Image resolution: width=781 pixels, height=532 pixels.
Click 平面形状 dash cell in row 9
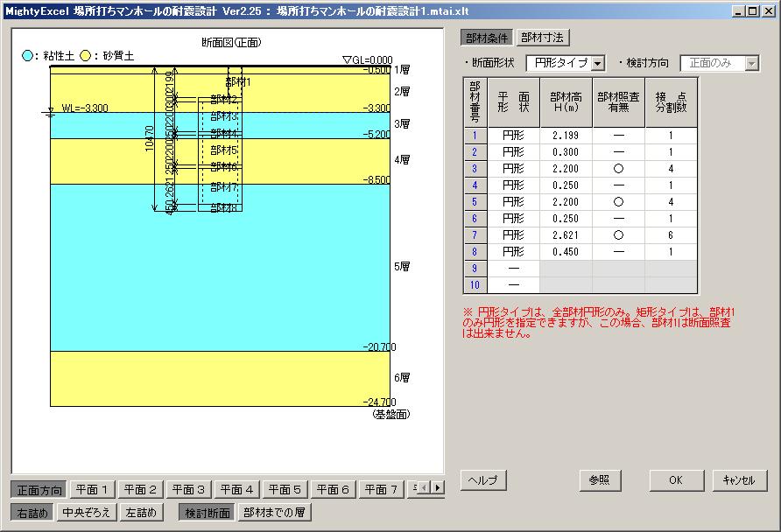coord(514,269)
